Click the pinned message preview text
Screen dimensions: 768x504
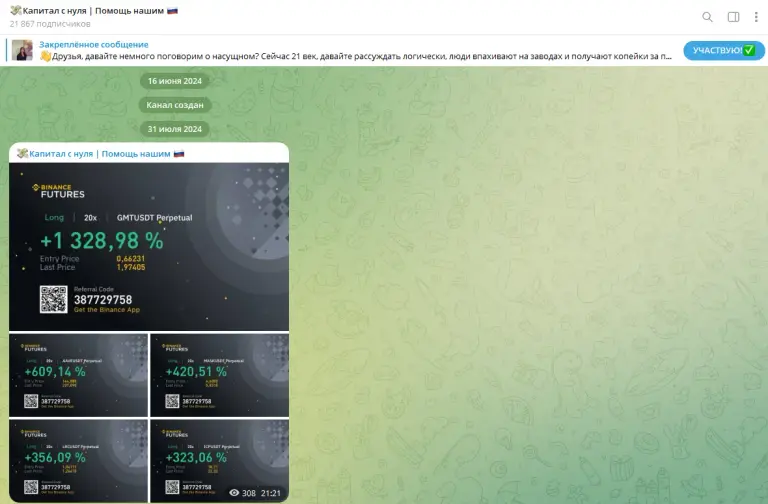(356, 56)
